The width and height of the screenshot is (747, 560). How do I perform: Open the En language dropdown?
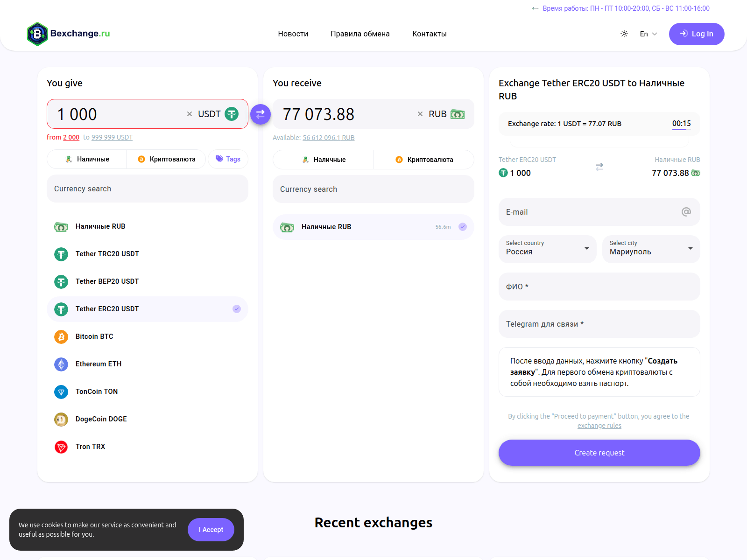click(648, 34)
